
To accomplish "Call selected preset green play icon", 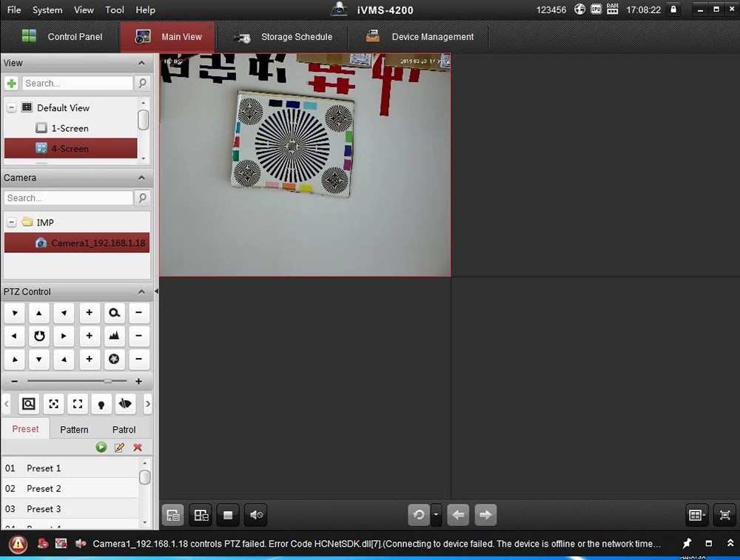I will point(101,448).
